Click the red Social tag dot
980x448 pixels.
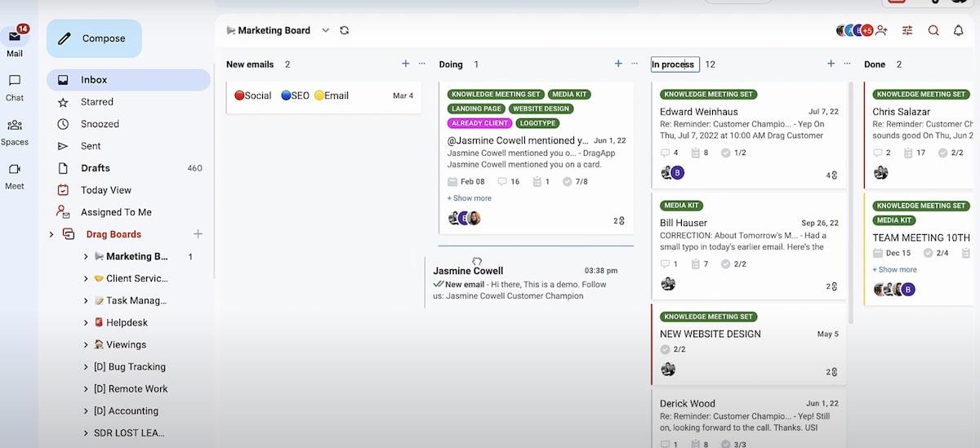239,95
